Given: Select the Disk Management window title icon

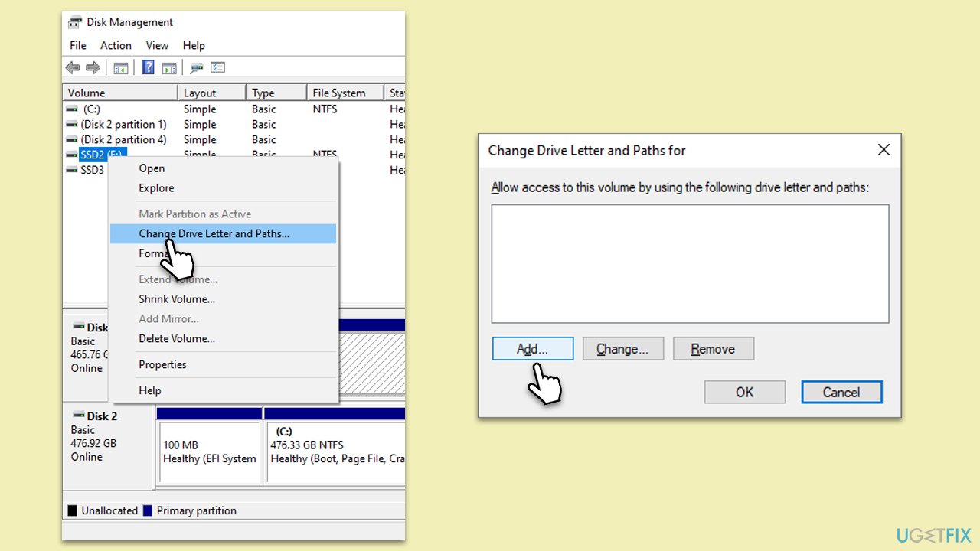Looking at the screenshot, I should [74, 22].
